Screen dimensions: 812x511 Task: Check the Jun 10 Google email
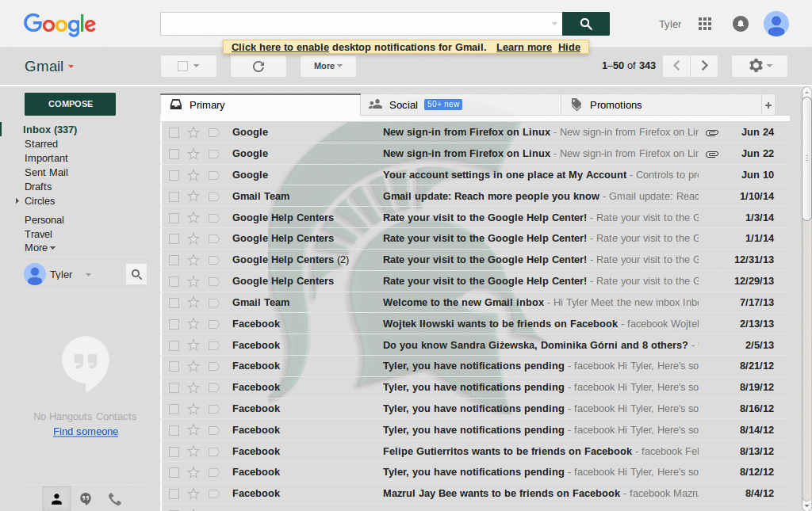pos(174,175)
